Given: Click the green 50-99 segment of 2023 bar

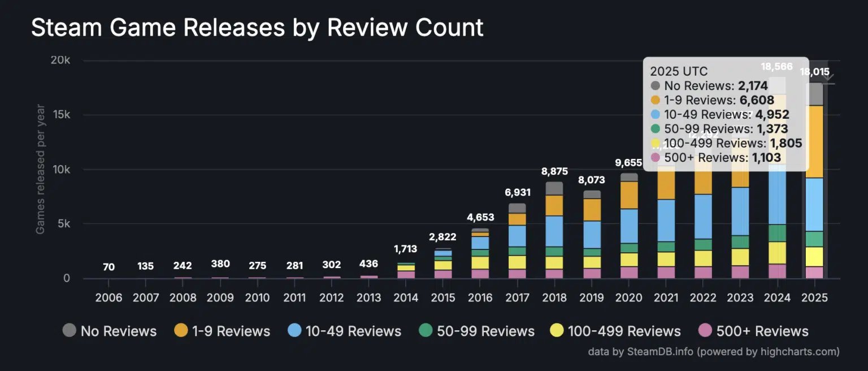Looking at the screenshot, I should pyautogui.click(x=740, y=242).
